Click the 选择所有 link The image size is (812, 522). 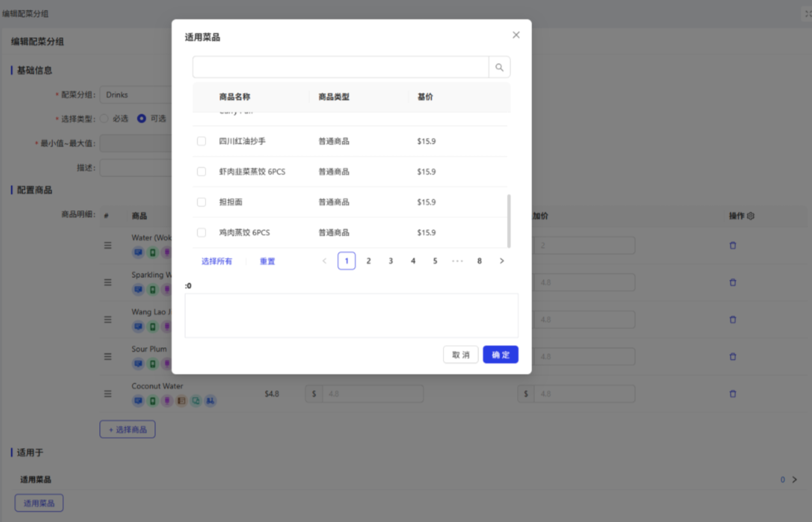tap(217, 262)
